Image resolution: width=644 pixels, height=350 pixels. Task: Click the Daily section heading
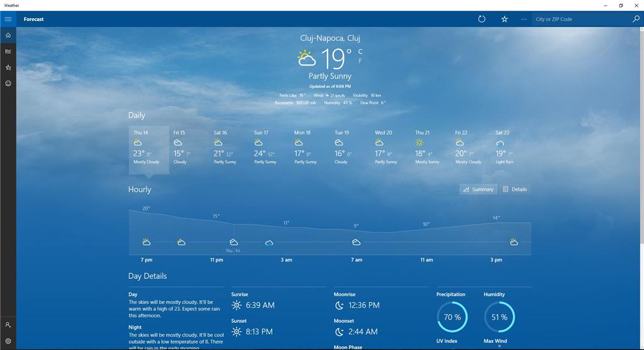pos(136,116)
